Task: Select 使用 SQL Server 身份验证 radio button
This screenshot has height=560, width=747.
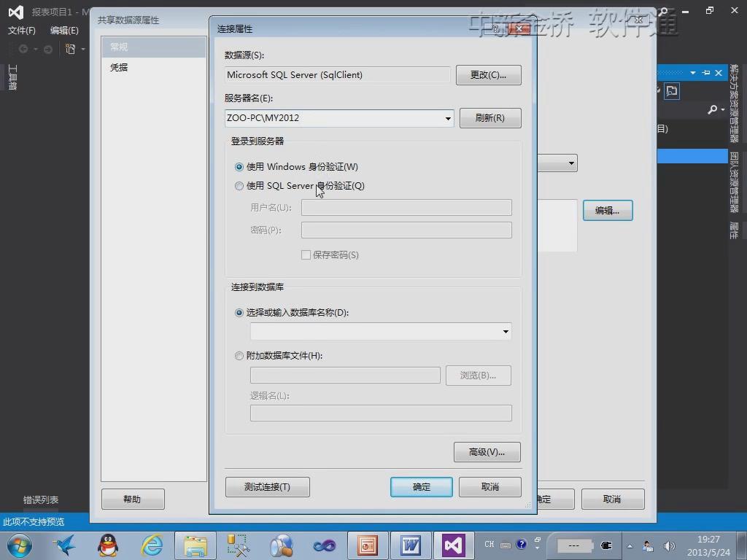Action: [x=239, y=186]
